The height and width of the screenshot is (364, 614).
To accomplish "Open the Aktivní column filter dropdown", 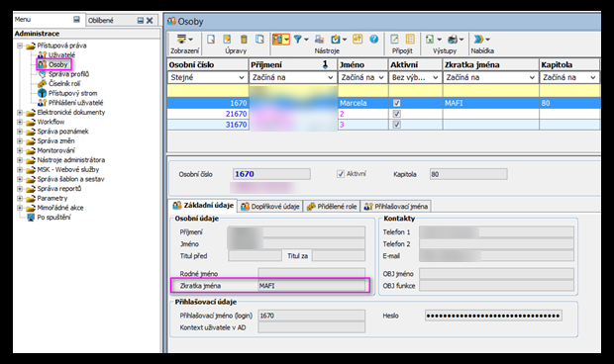I will pos(415,77).
